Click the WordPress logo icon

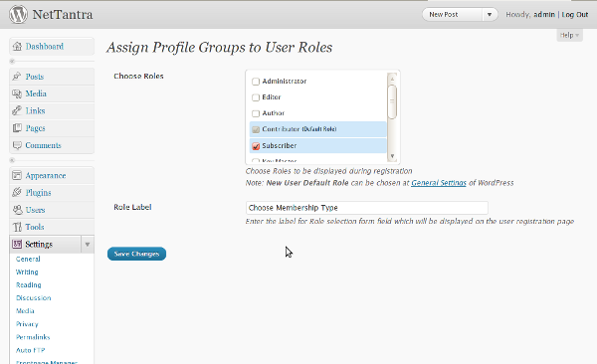[18, 15]
